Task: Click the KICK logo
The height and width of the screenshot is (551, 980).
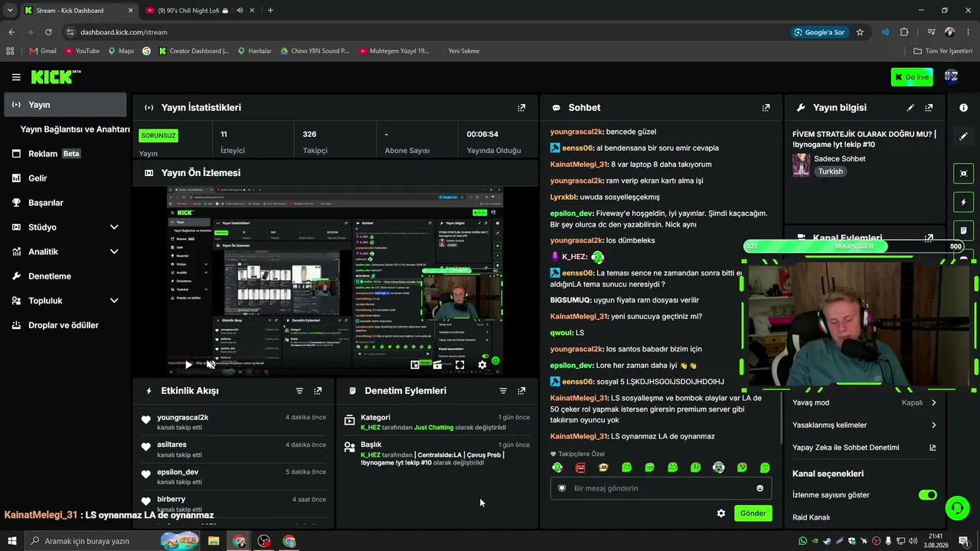Action: [55, 77]
